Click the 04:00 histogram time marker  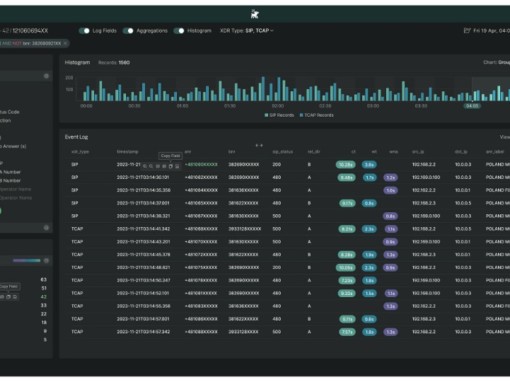pos(472,106)
